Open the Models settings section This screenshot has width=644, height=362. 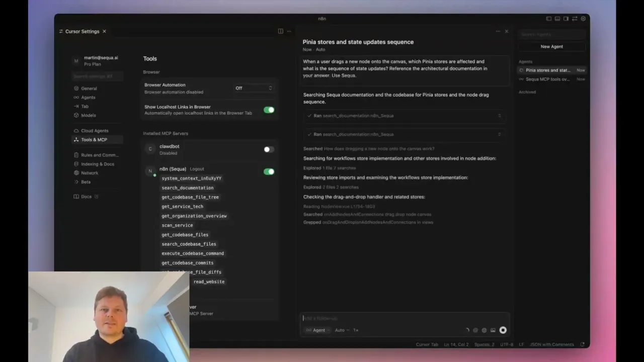(x=88, y=116)
